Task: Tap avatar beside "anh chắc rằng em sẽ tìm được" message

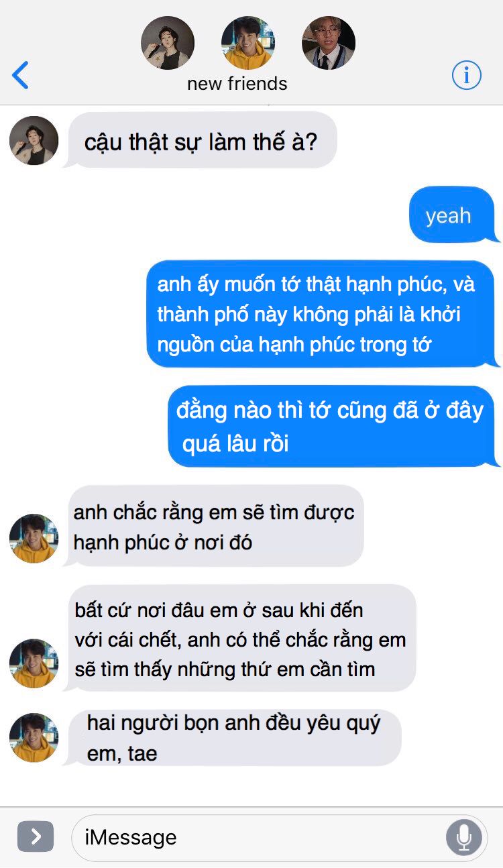Action: coord(34,538)
